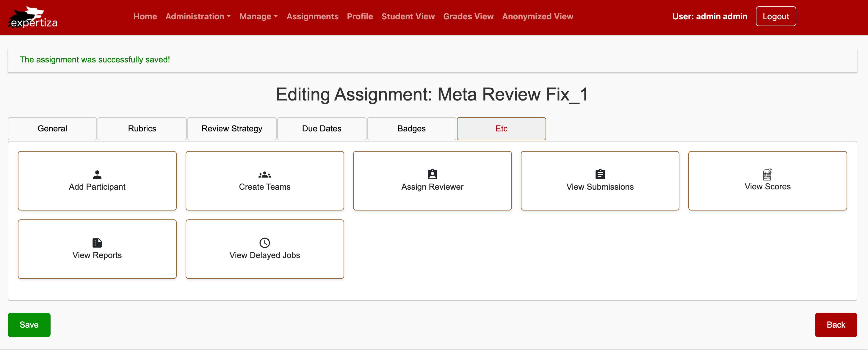Click the Logout button
Image resolution: width=868 pixels, height=352 pixels.
[x=776, y=17]
